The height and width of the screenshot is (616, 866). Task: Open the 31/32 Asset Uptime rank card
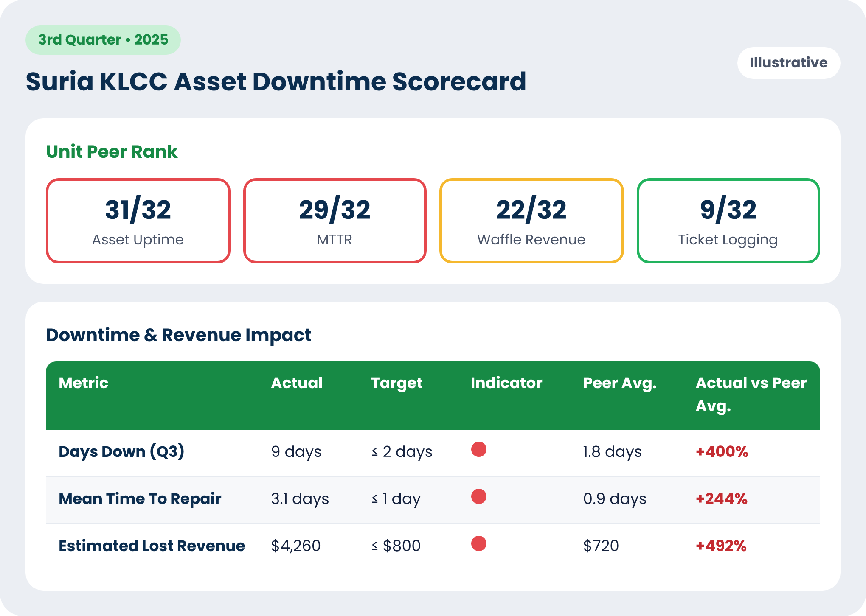click(138, 221)
